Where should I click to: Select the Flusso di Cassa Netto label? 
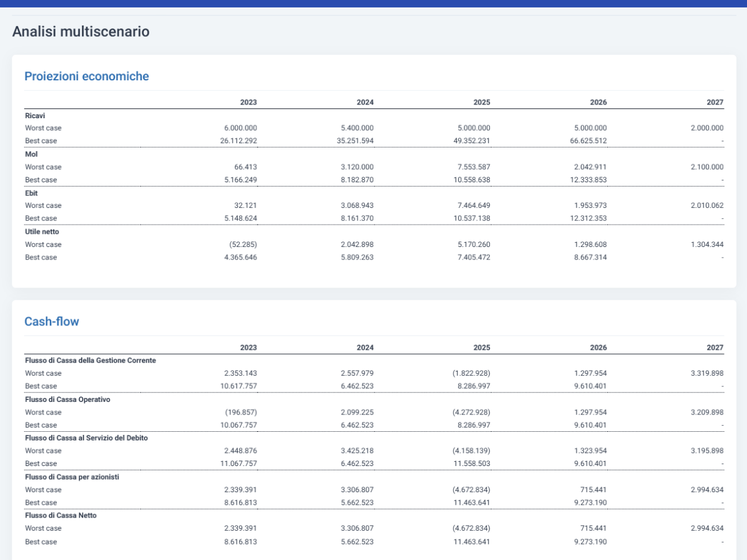tap(60, 515)
